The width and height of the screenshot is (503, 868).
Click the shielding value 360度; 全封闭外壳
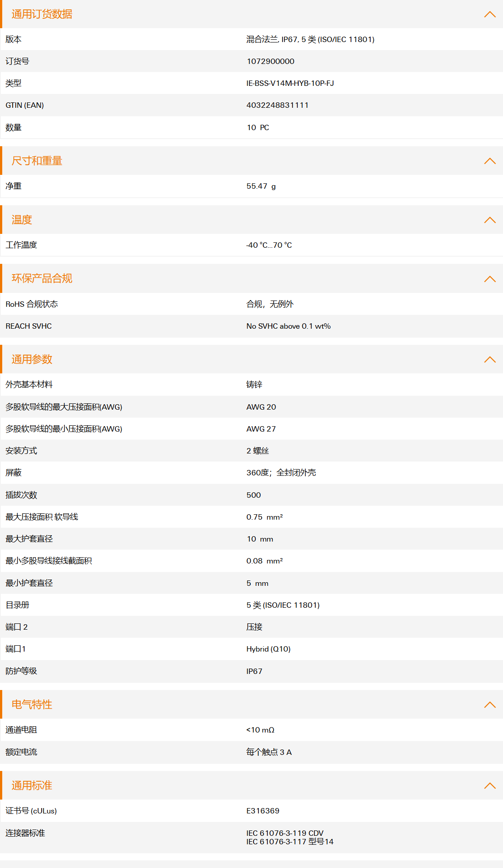[x=281, y=473]
